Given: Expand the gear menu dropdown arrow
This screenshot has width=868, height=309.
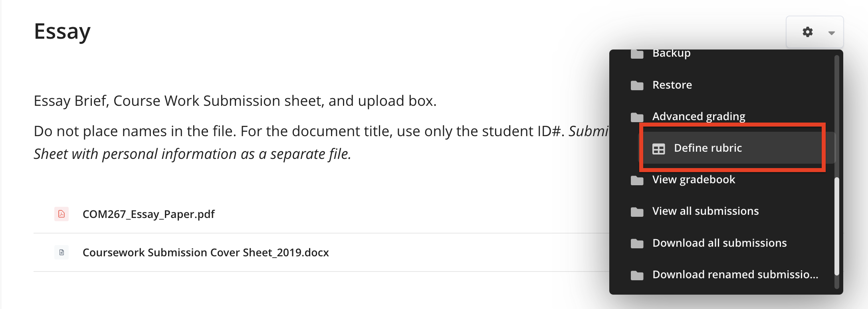Looking at the screenshot, I should tap(832, 33).
